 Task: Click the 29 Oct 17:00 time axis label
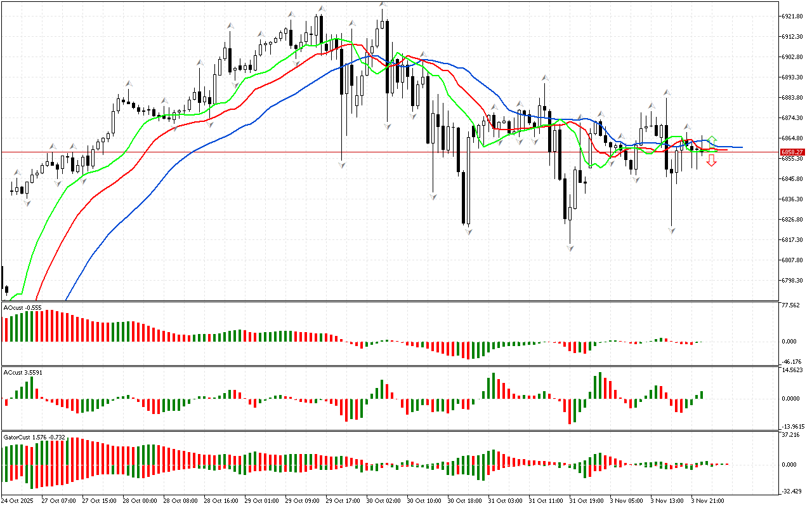click(343, 500)
